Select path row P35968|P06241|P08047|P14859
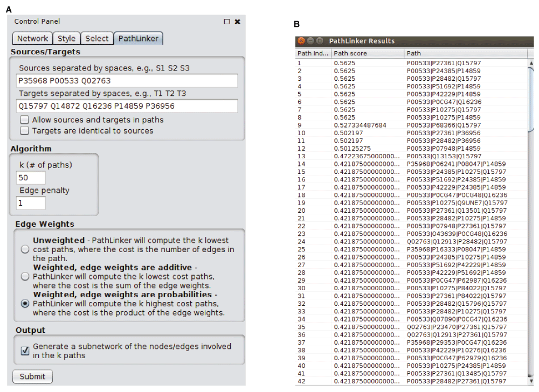This screenshot has width=539, height=392. (411, 164)
